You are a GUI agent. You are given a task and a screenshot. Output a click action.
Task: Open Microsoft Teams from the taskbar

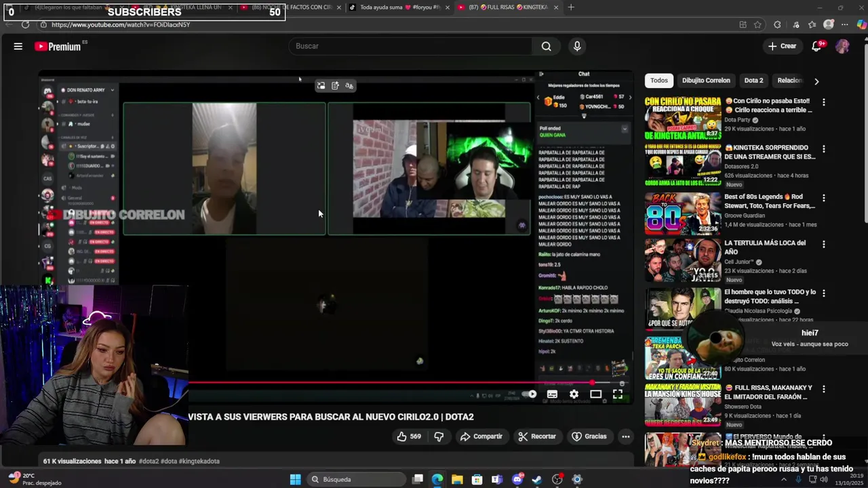point(497,479)
